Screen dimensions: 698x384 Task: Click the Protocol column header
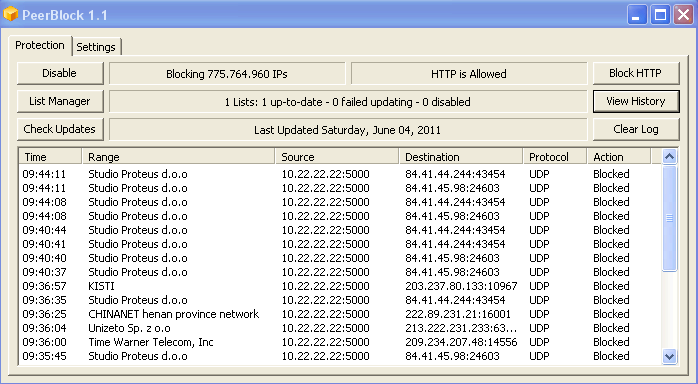click(554, 157)
